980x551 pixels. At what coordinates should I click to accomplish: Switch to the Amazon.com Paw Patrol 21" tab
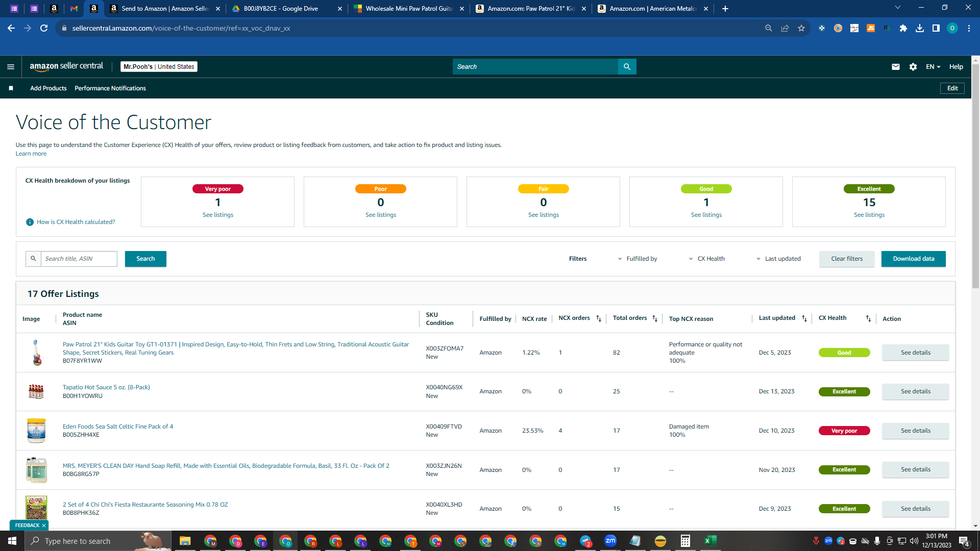point(530,9)
